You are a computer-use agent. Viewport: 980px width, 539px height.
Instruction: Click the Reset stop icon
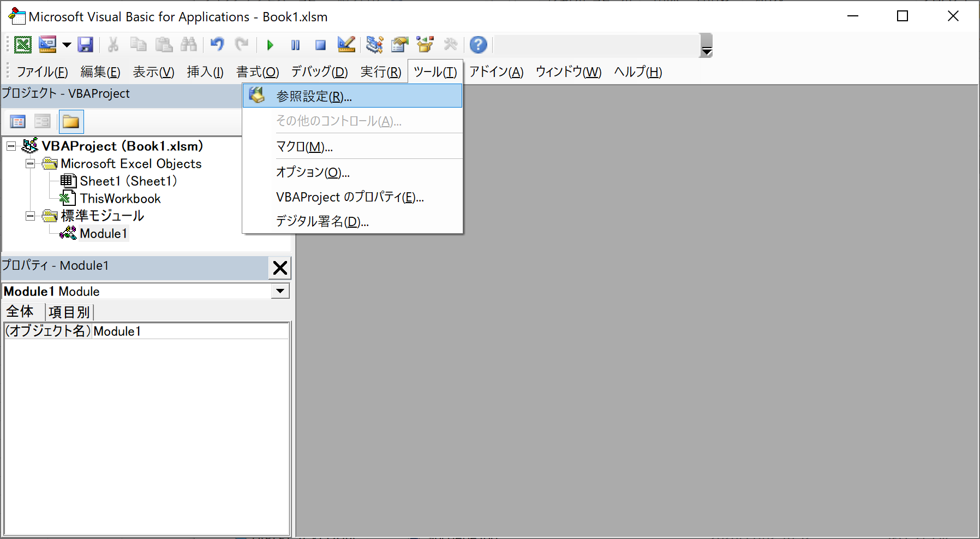(320, 45)
